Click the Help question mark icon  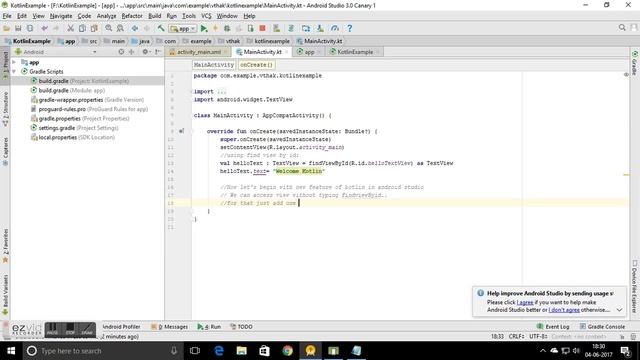(x=349, y=28)
